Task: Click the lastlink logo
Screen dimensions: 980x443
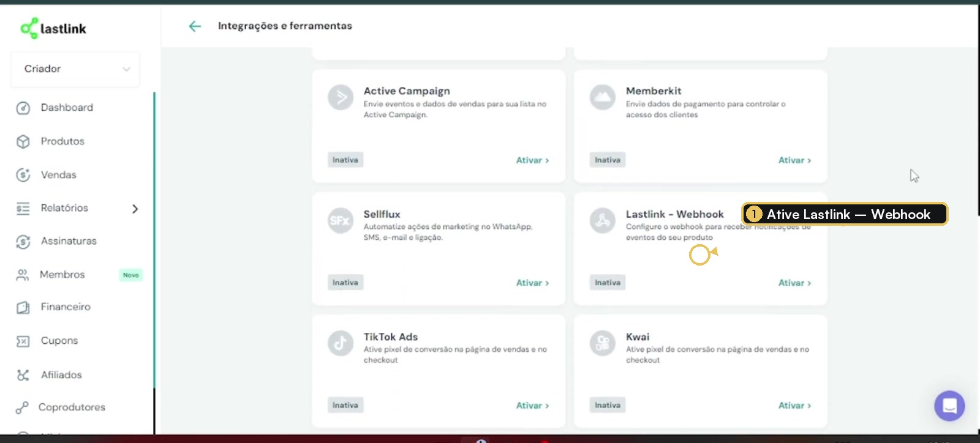Action: [x=53, y=28]
